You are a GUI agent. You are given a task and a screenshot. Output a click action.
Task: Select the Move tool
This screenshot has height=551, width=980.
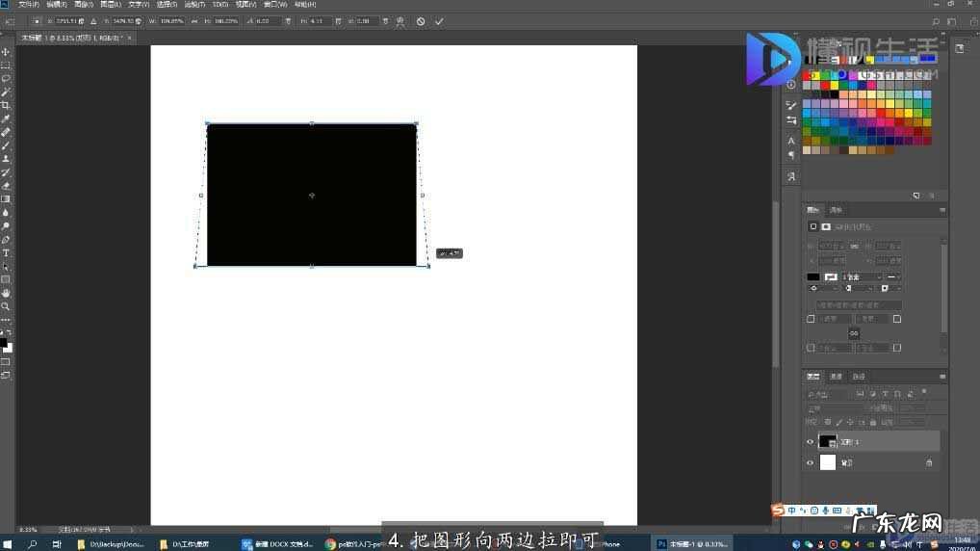tap(6, 52)
